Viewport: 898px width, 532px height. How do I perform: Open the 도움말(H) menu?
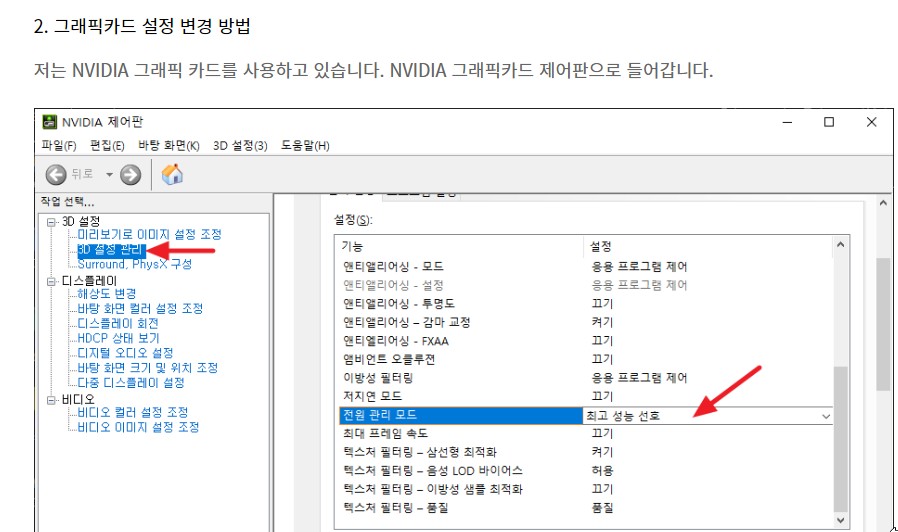305,145
